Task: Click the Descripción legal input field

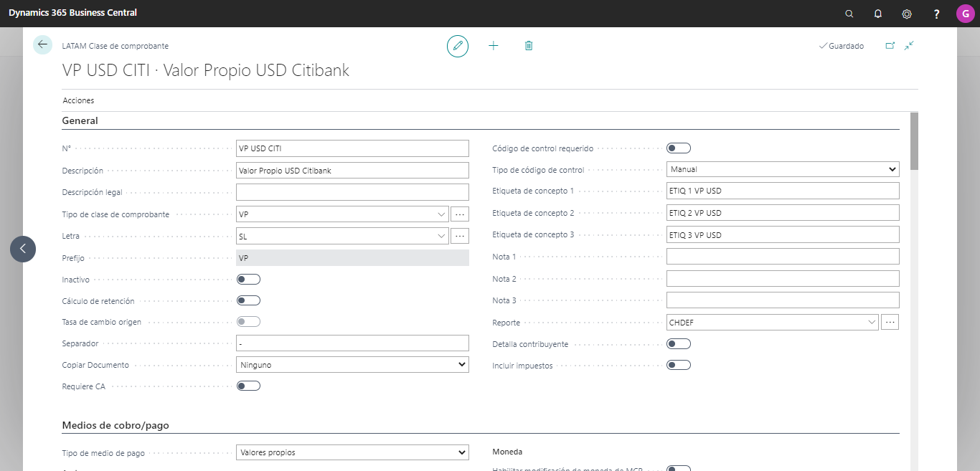Action: [352, 192]
